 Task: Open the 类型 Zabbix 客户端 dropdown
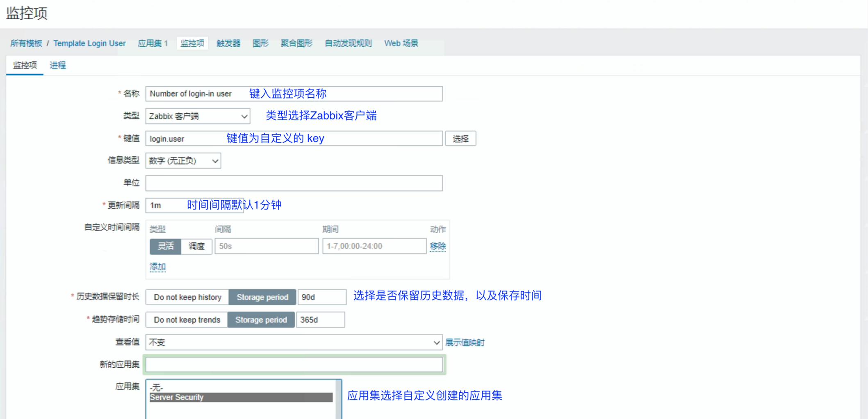[x=198, y=116]
